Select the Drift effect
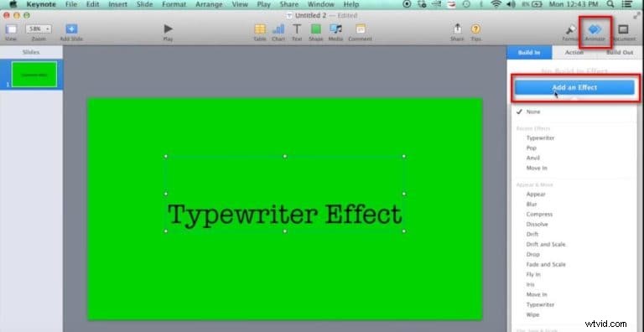 point(532,234)
